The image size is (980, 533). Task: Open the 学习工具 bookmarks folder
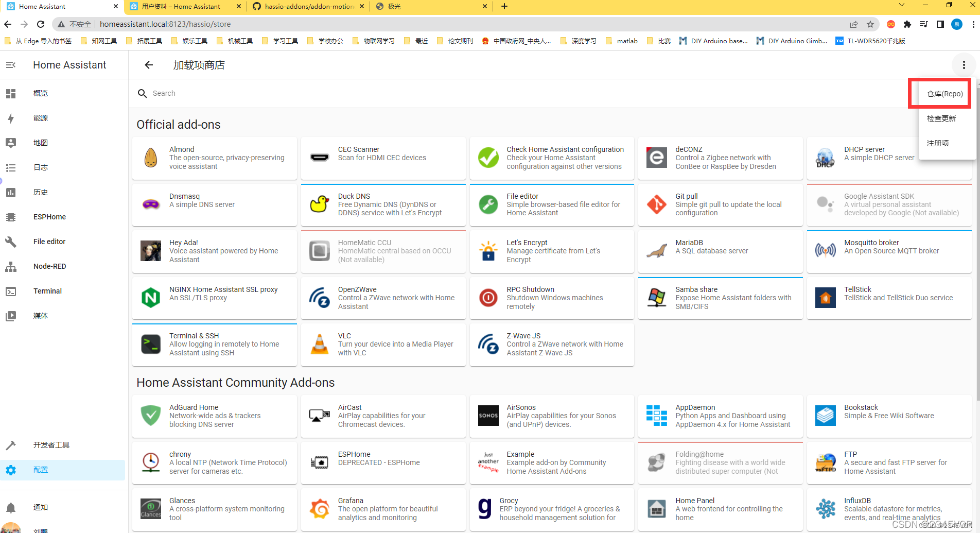pyautogui.click(x=280, y=41)
